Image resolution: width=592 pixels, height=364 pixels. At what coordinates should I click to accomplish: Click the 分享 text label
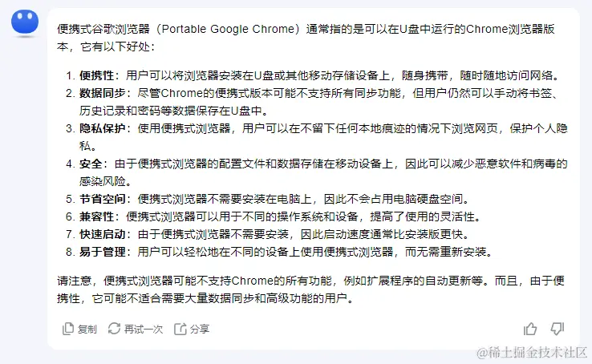click(200, 329)
